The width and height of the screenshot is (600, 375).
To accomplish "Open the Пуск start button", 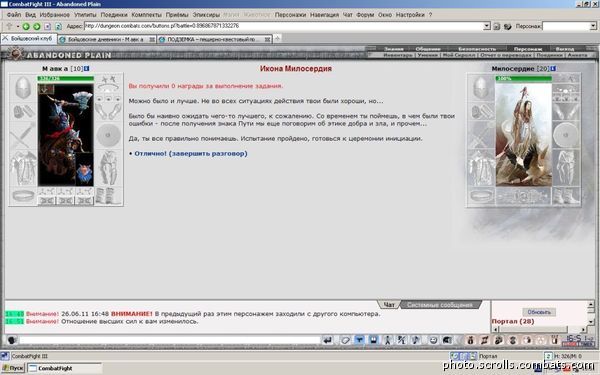I will (13, 368).
